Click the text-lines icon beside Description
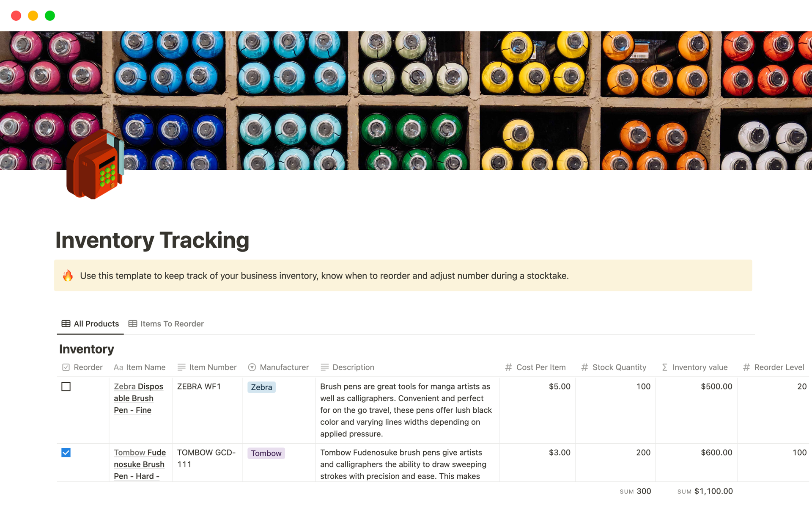This screenshot has width=812, height=508. coord(325,367)
